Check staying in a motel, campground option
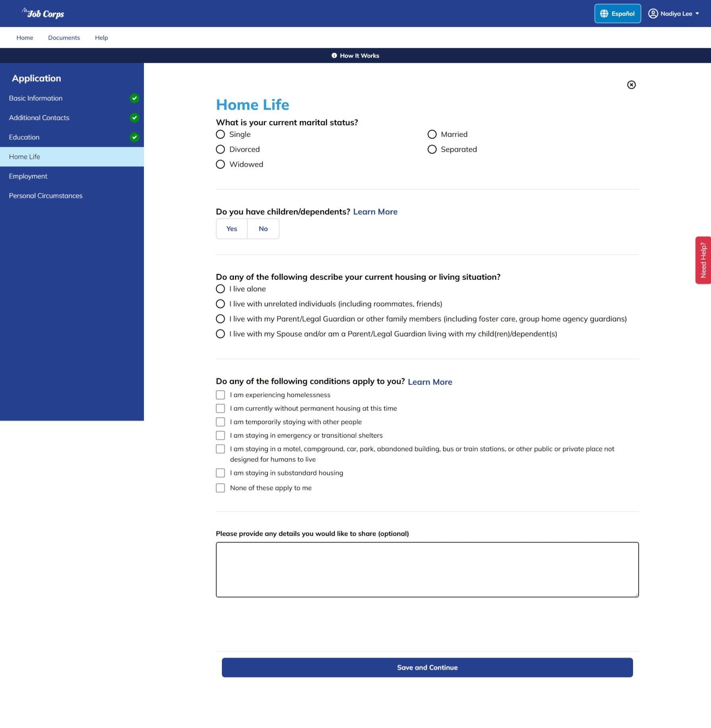This screenshot has height=728, width=711. click(x=220, y=449)
